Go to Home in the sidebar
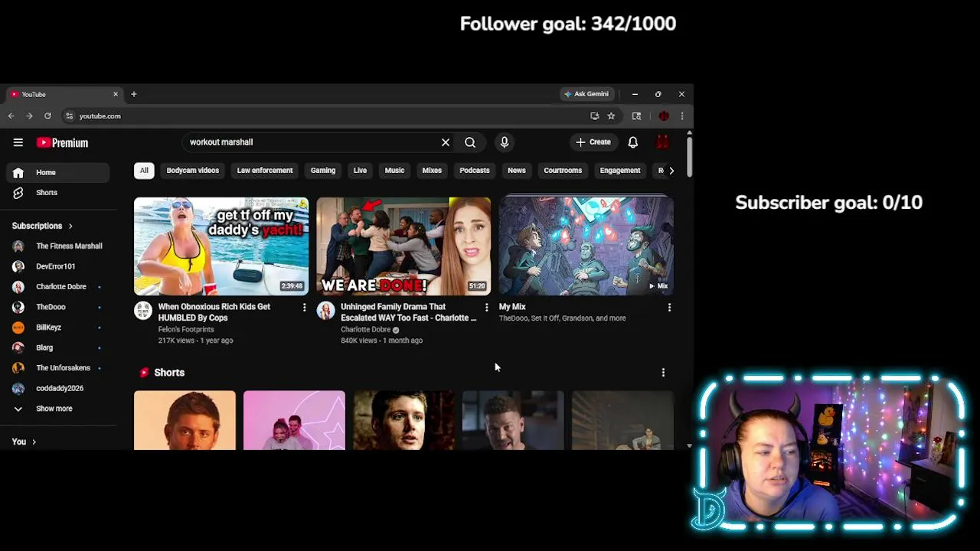 click(x=58, y=173)
